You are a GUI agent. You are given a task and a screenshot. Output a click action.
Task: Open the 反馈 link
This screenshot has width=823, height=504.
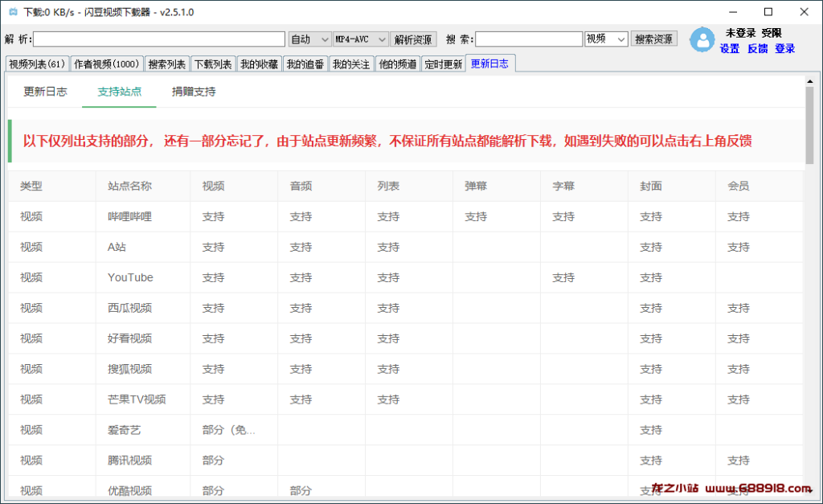point(757,49)
